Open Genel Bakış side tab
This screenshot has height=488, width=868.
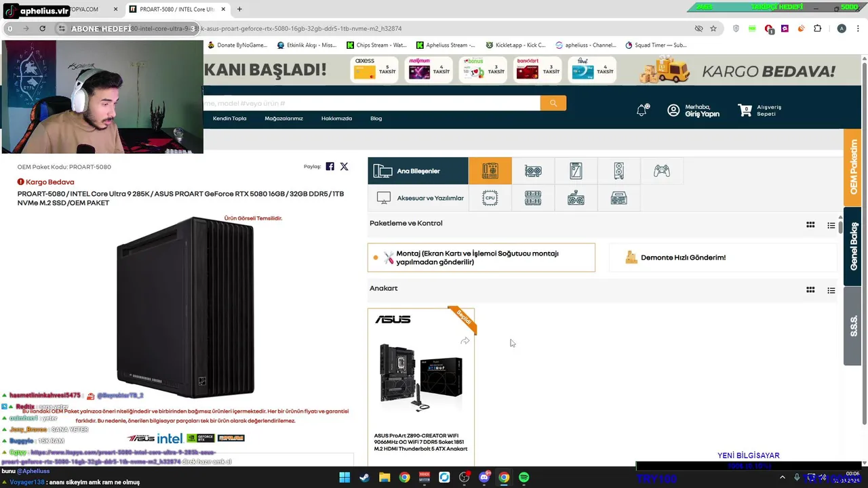click(853, 246)
